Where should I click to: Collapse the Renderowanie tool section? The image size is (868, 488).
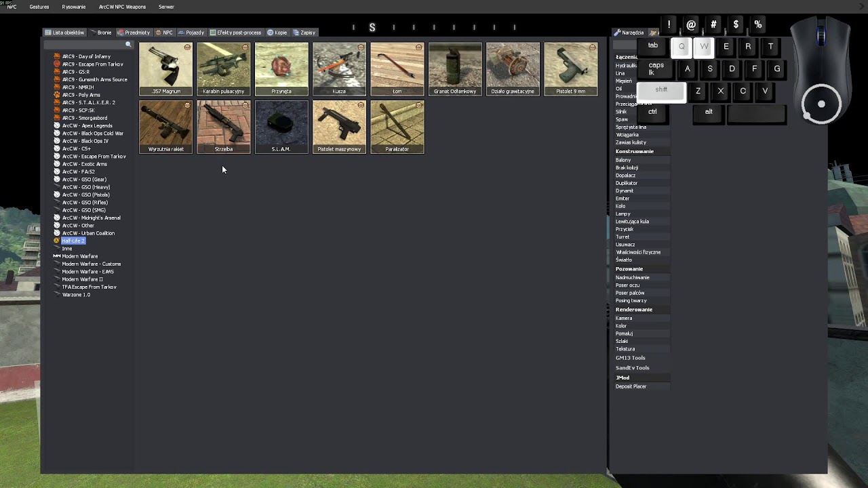click(x=641, y=309)
